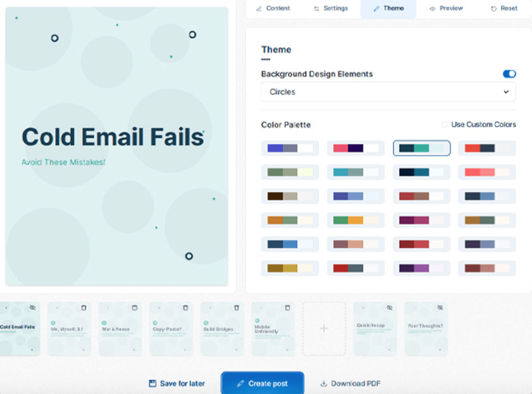
Task: Toggle visibility of 'Your Thoughts?' slide
Action: [440, 308]
